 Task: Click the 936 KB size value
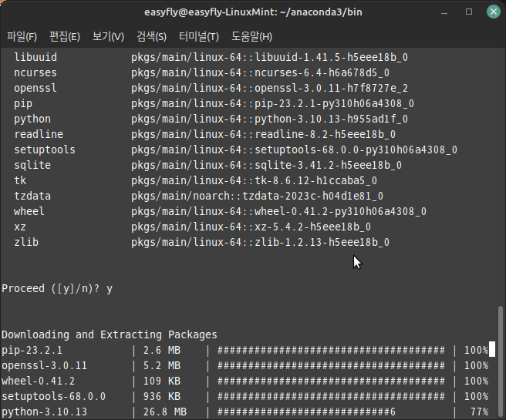pyautogui.click(x=162, y=397)
